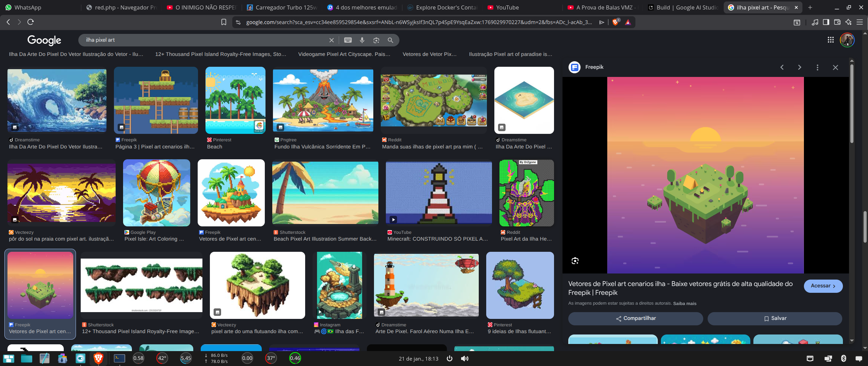This screenshot has height=366, width=868.
Task: Open Brave Rewards triangle icon
Action: click(x=628, y=22)
